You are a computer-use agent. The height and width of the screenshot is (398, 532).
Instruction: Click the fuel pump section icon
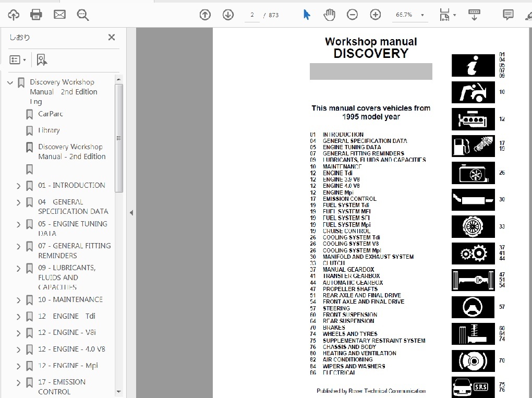coord(473,146)
